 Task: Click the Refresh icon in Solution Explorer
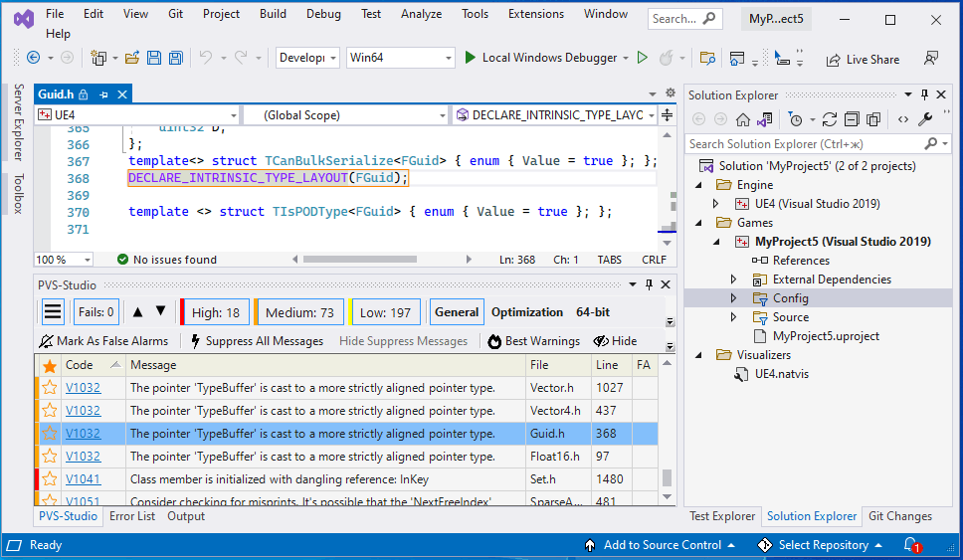[830, 119]
